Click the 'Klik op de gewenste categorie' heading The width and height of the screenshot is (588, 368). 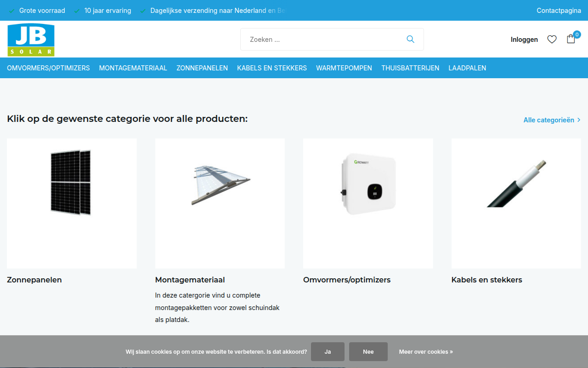[127, 119]
